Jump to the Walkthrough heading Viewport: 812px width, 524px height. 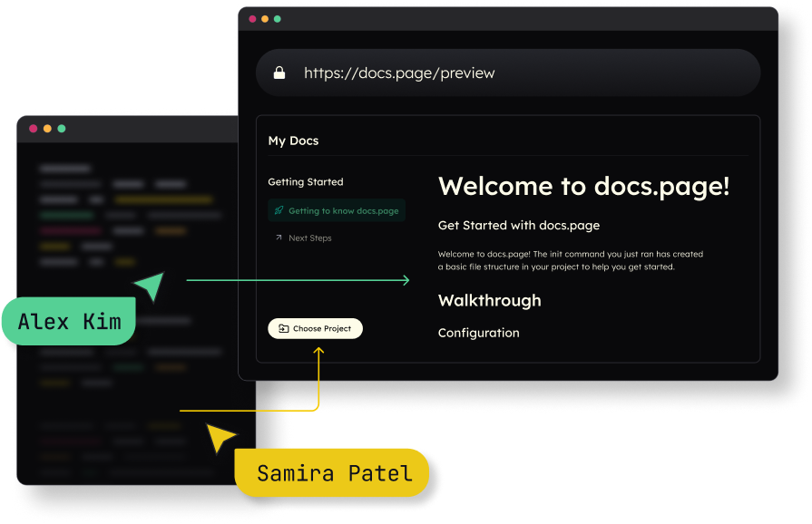point(489,300)
